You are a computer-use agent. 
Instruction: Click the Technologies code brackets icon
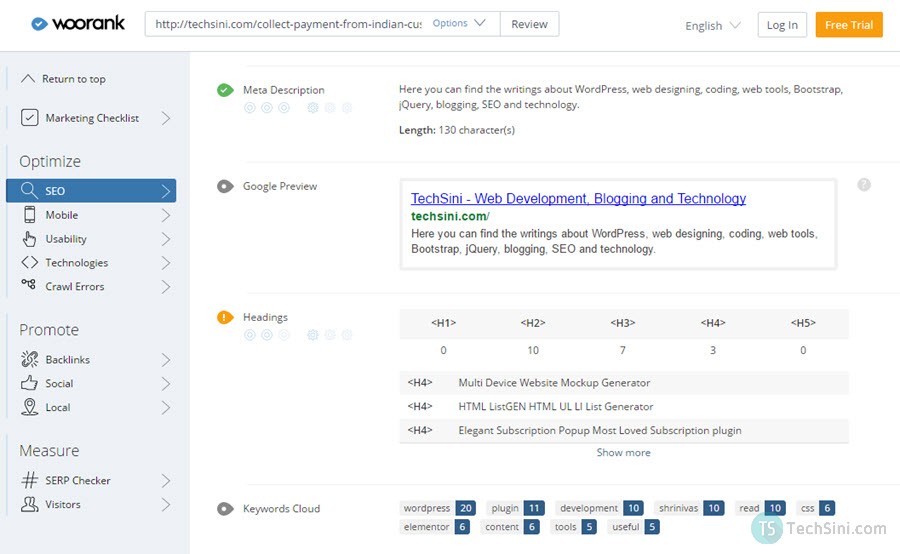point(29,262)
